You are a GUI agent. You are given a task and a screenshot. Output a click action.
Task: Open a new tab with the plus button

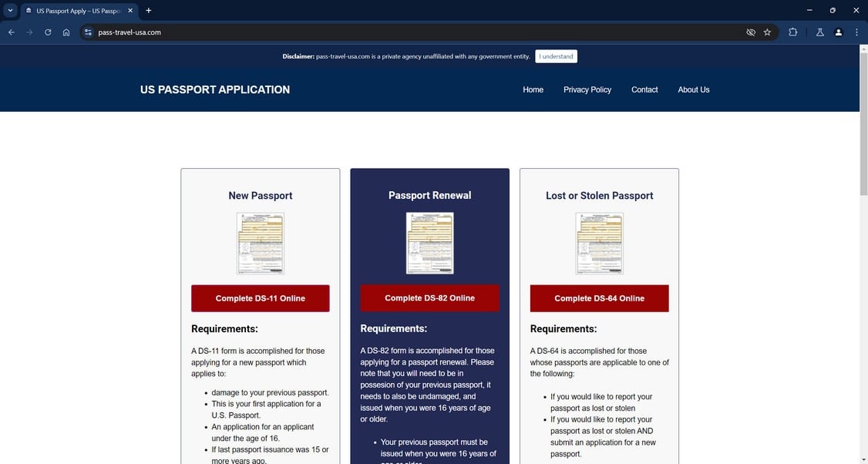[x=148, y=10]
